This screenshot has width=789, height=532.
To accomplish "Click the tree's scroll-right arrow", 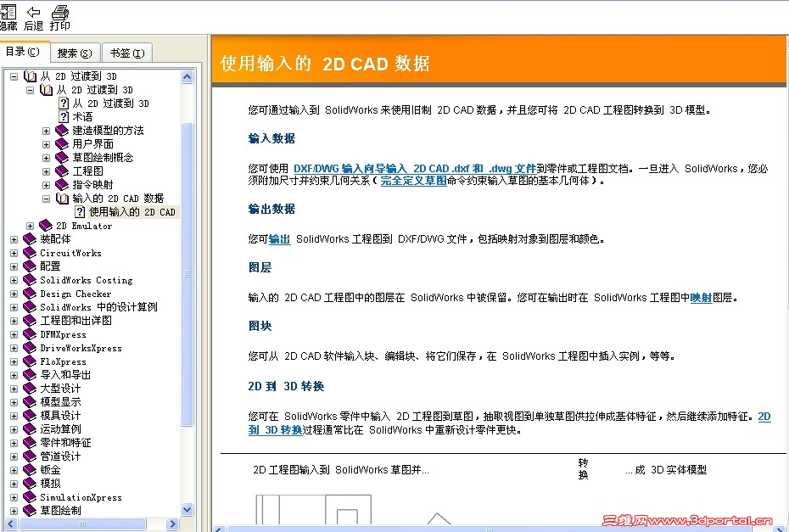I will (172, 524).
